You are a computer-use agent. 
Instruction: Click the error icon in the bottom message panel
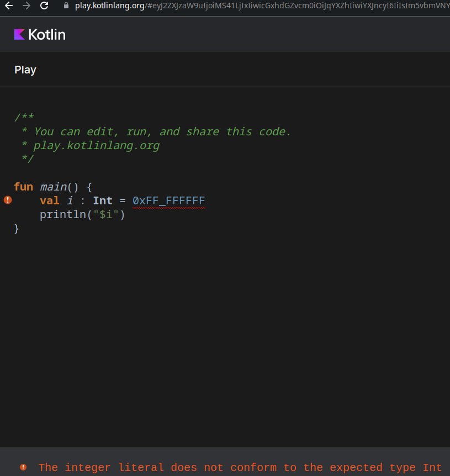pyautogui.click(x=23, y=467)
